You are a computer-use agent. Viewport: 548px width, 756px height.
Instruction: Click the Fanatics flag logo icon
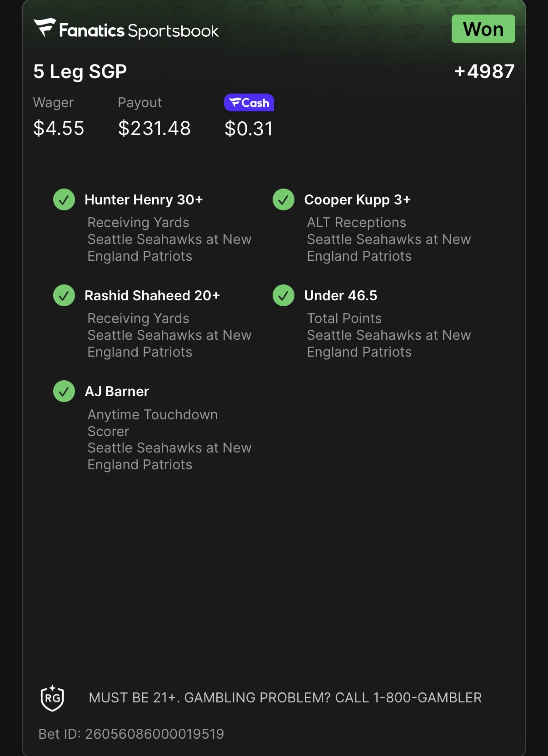(45, 28)
